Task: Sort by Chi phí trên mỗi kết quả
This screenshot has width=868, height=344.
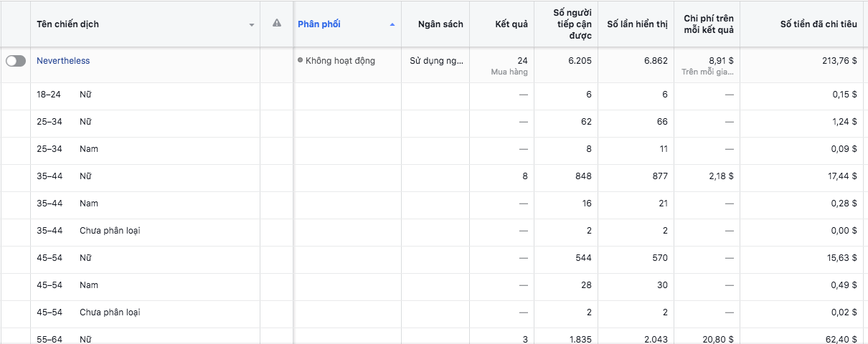Action: (708, 24)
